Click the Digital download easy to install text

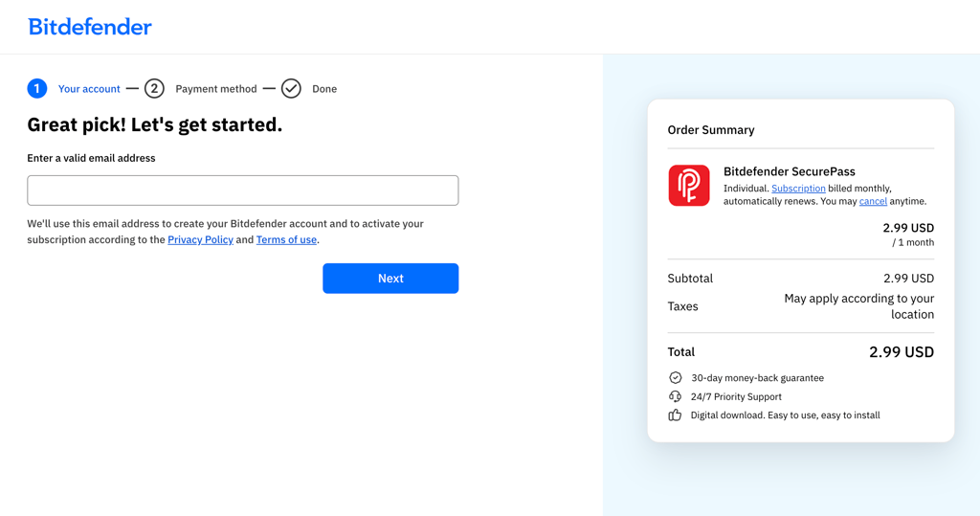pos(785,415)
